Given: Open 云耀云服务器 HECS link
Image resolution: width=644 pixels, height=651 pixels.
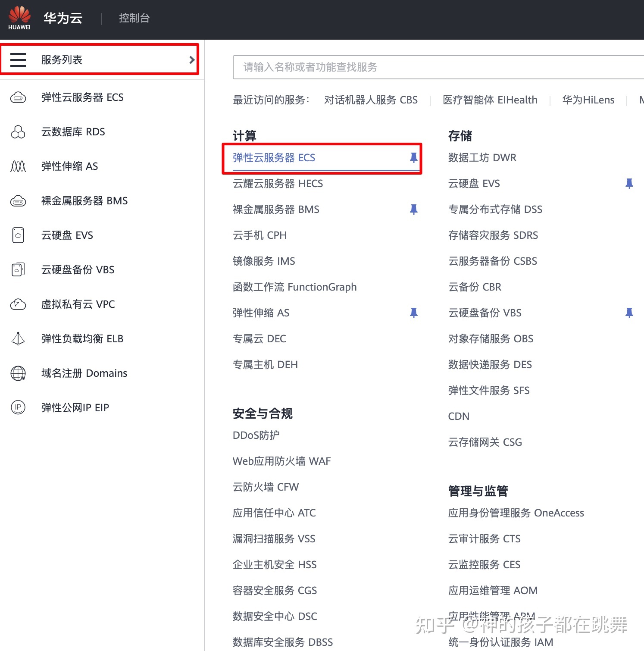Looking at the screenshot, I should click(278, 184).
